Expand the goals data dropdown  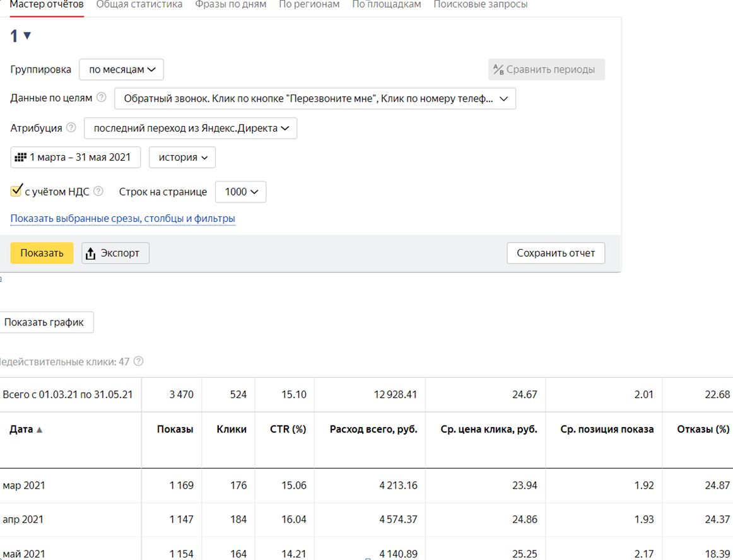(315, 98)
